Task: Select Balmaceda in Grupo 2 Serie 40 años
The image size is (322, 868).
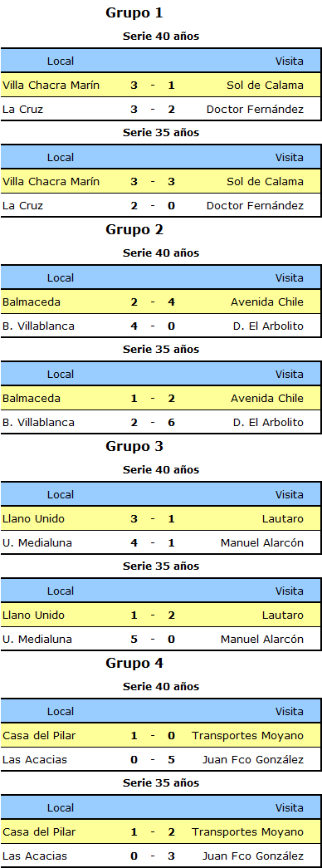Action: 32,302
